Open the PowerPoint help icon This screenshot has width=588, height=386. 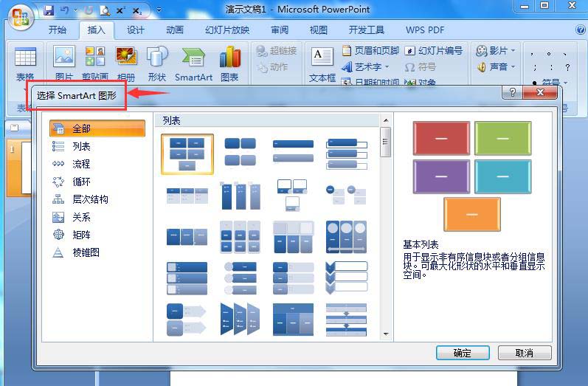580,30
